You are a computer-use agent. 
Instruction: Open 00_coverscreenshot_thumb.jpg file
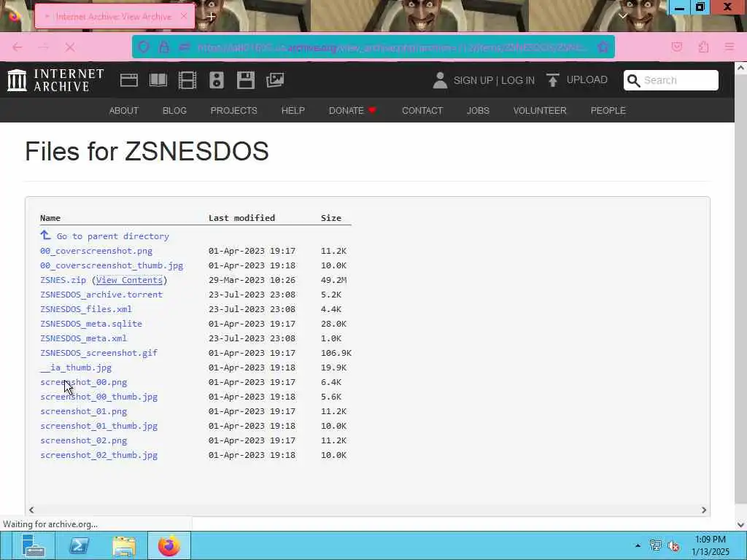click(112, 265)
